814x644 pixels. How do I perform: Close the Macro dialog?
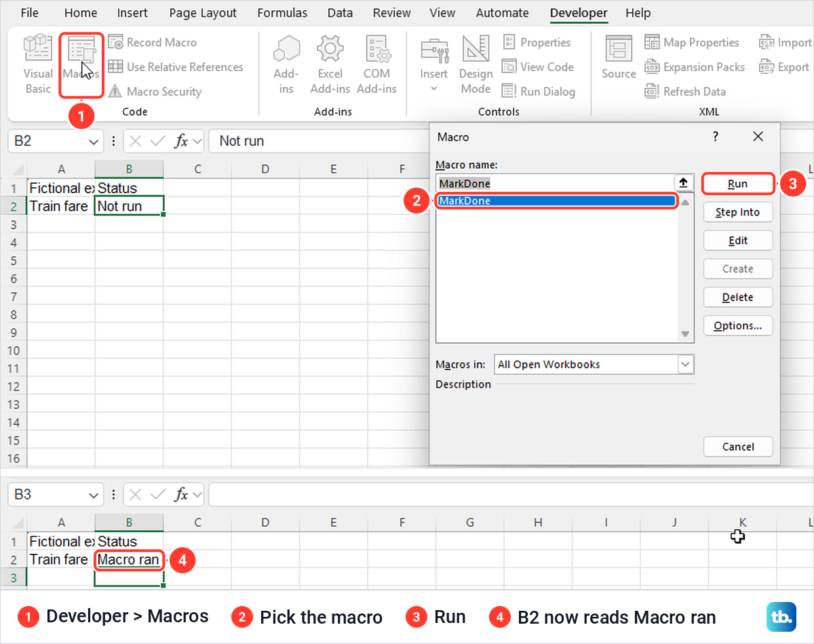coord(758,136)
